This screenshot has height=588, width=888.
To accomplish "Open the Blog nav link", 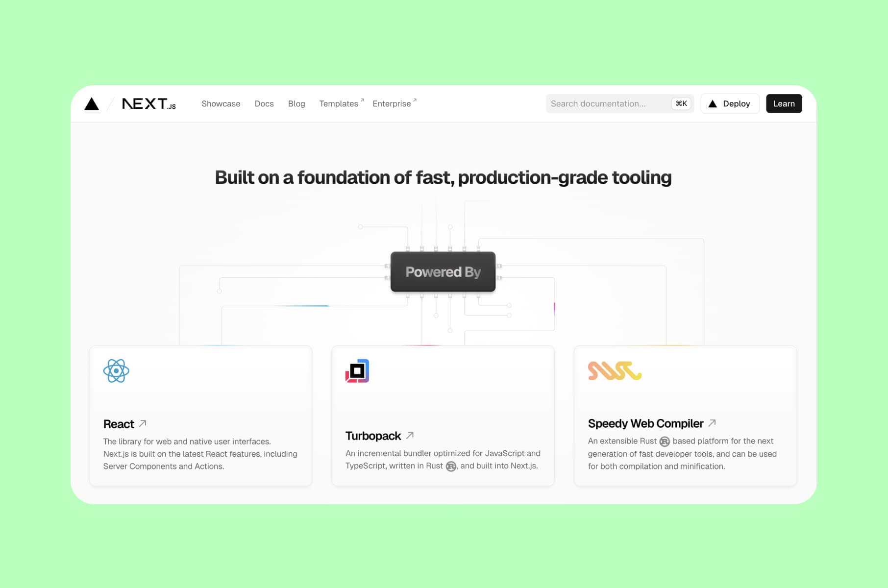I will pyautogui.click(x=296, y=104).
